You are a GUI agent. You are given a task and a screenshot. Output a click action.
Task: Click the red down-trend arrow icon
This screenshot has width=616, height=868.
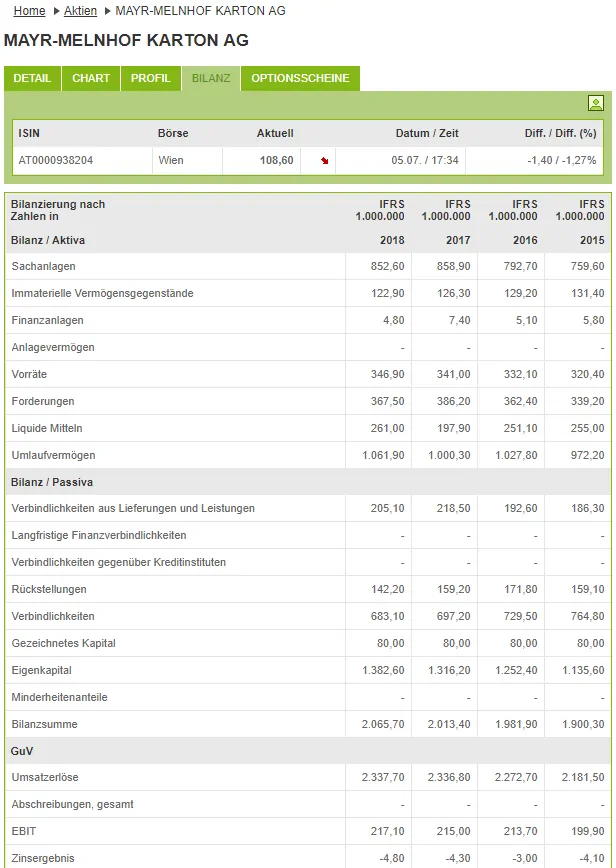325,161
